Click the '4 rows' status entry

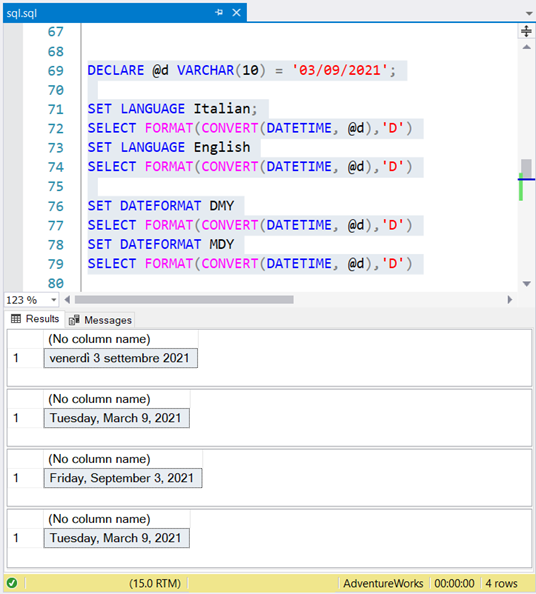tap(502, 583)
